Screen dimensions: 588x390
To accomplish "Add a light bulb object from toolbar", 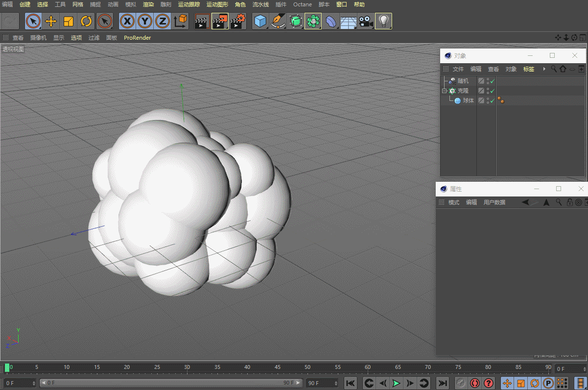I will pos(383,21).
